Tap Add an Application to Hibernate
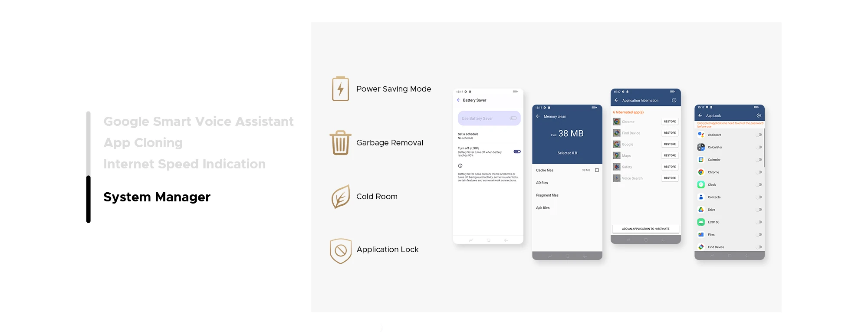The height and width of the screenshot is (332, 868). point(645,229)
